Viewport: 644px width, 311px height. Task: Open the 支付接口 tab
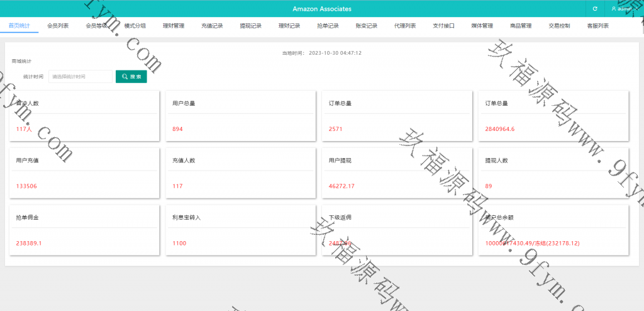[443, 26]
